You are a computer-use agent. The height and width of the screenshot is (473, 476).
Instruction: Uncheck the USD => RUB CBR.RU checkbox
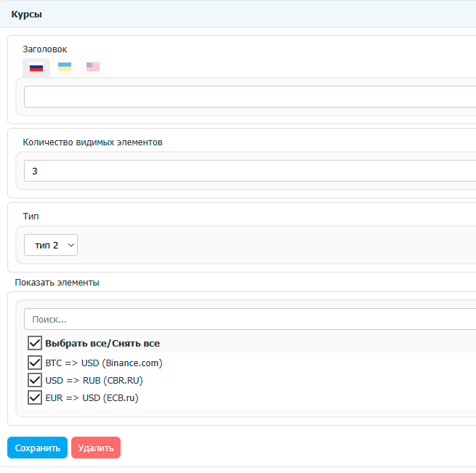click(34, 380)
